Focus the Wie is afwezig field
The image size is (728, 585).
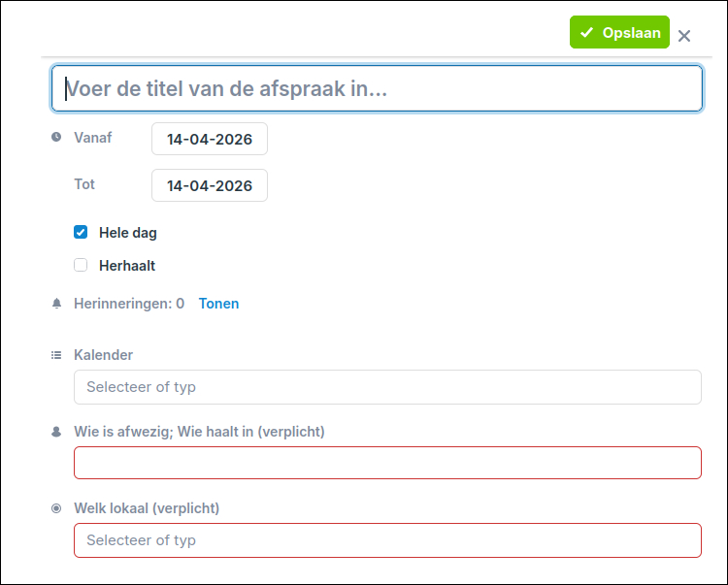click(x=387, y=463)
